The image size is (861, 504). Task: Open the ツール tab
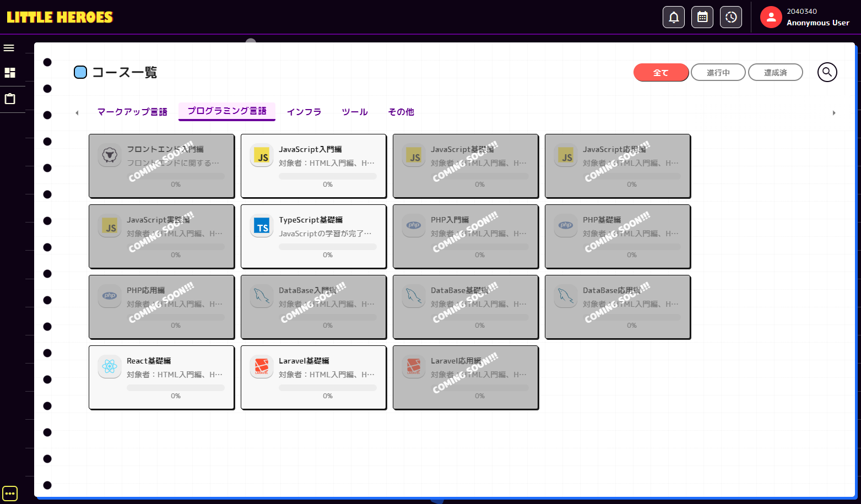coord(355,112)
